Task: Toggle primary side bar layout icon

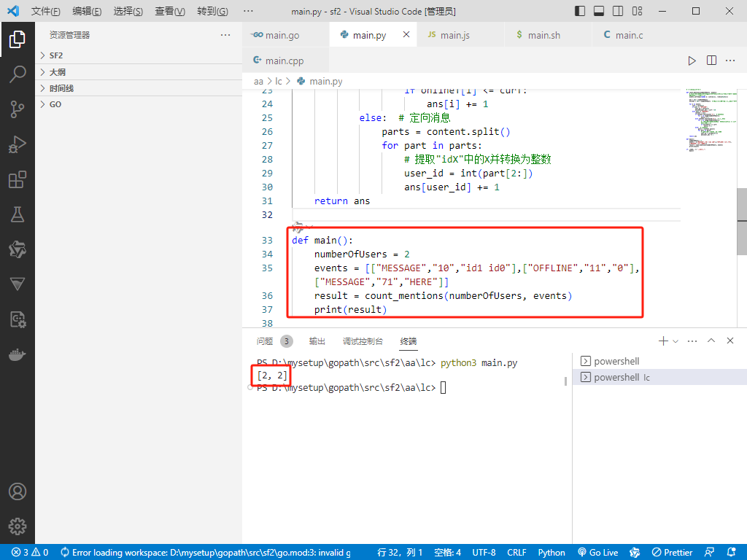Action: (580, 11)
